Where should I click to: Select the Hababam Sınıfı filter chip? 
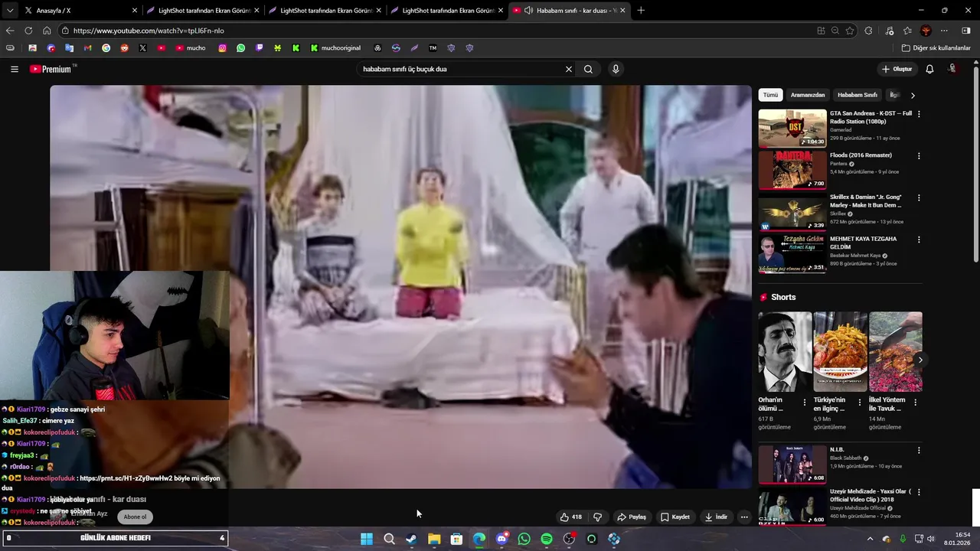pyautogui.click(x=857, y=95)
